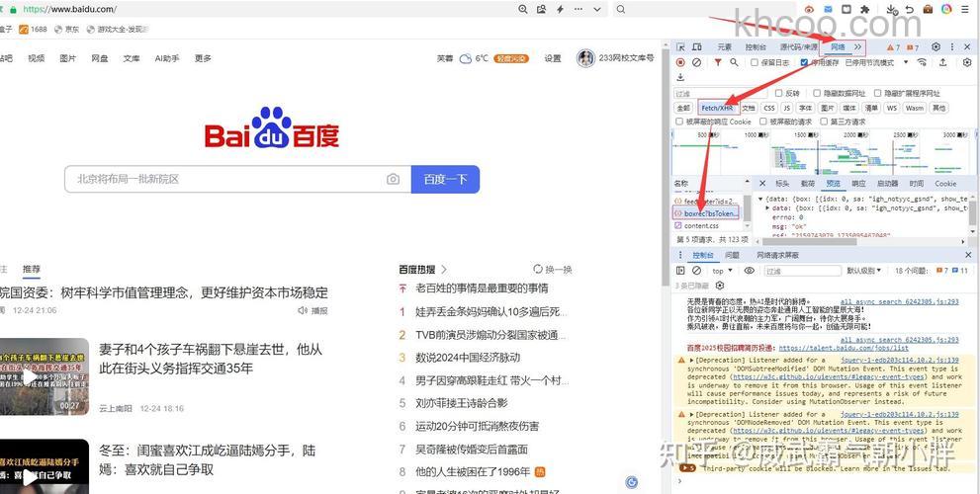Toggle the 保留日志 checkbox
Screen dimensions: 980x494
pos(755,62)
